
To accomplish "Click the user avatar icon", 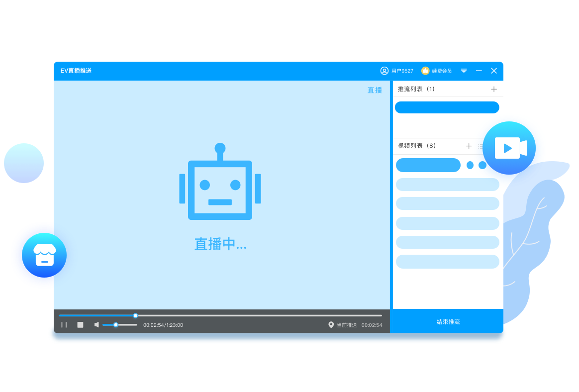I will [x=385, y=71].
